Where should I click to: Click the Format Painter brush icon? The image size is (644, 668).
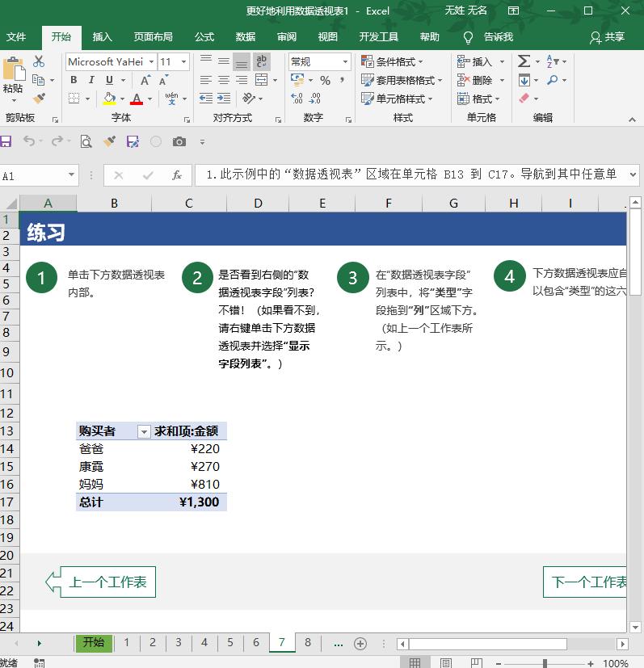click(39, 99)
